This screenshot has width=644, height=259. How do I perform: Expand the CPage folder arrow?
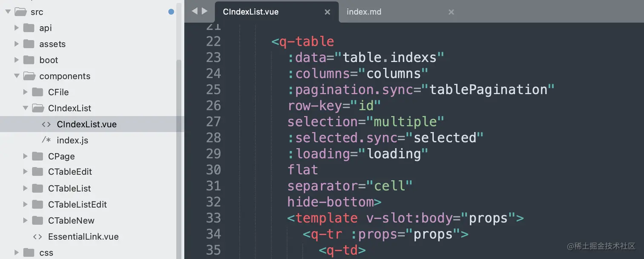tap(26, 156)
